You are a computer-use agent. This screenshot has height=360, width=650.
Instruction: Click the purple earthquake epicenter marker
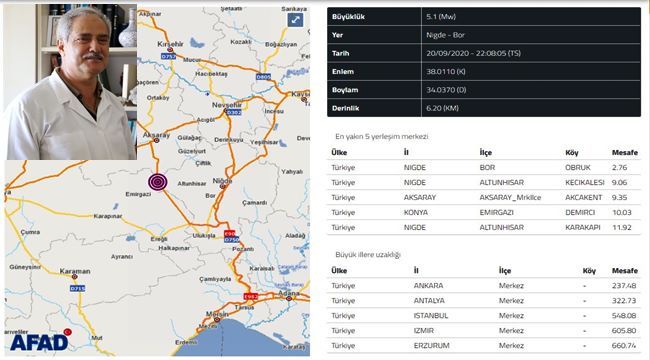point(158,182)
